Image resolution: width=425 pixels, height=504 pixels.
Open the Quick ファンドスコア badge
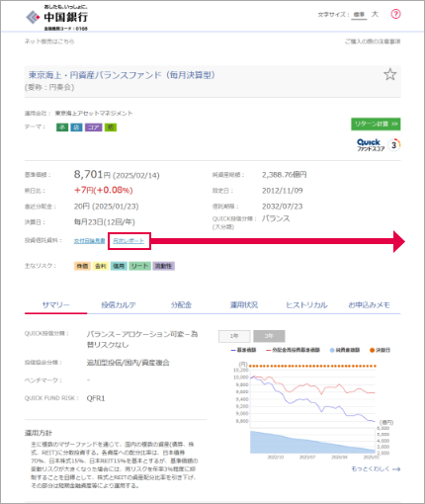379,145
